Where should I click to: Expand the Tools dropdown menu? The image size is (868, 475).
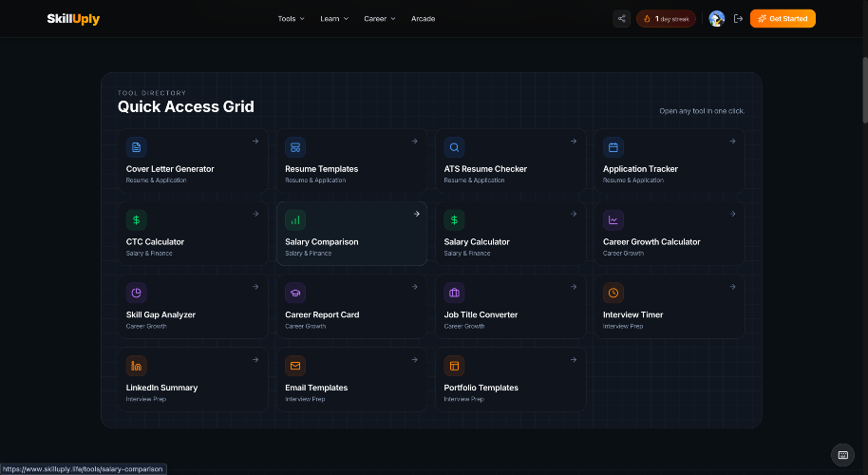point(291,18)
